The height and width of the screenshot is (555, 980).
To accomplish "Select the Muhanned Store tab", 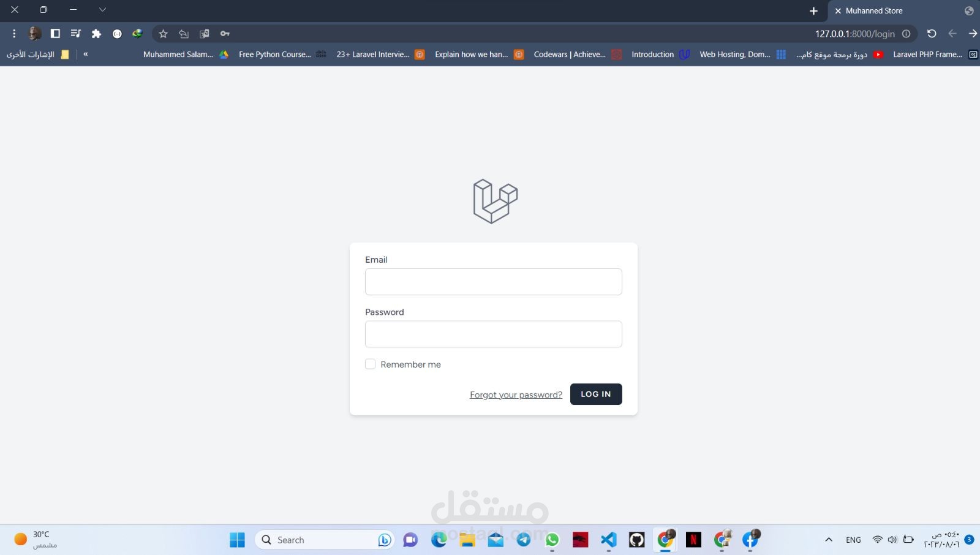I will click(904, 11).
